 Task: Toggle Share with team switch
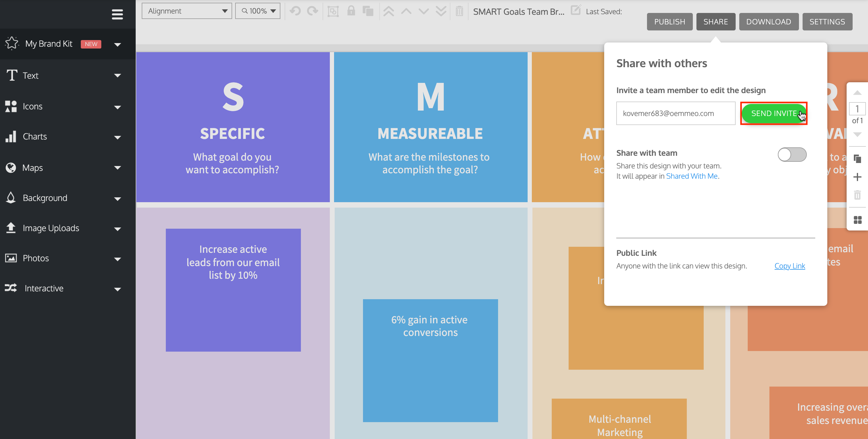tap(792, 155)
